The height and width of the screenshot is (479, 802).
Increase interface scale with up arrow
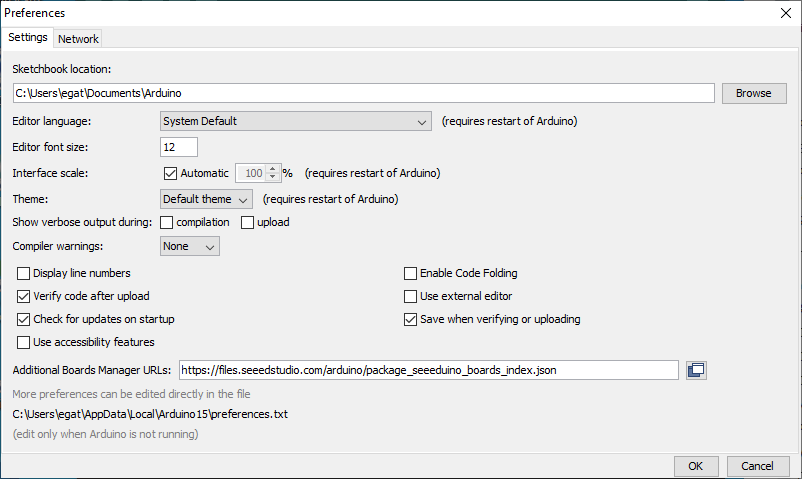(x=273, y=169)
